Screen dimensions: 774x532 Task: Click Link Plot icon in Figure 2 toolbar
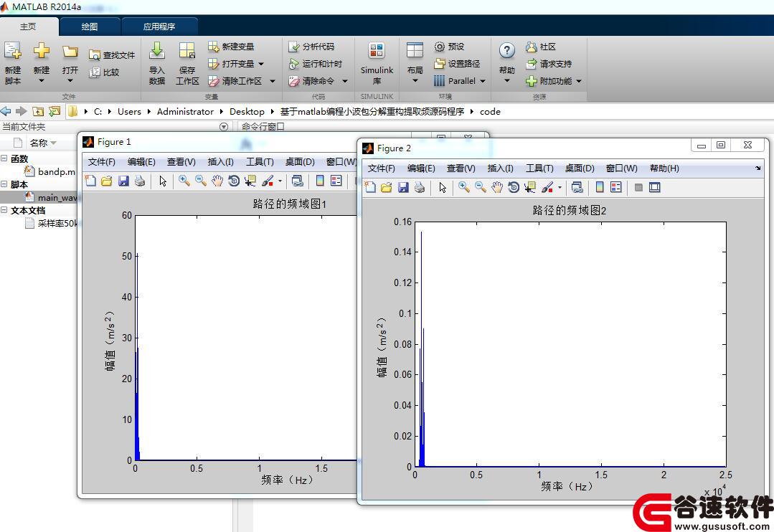click(577, 188)
